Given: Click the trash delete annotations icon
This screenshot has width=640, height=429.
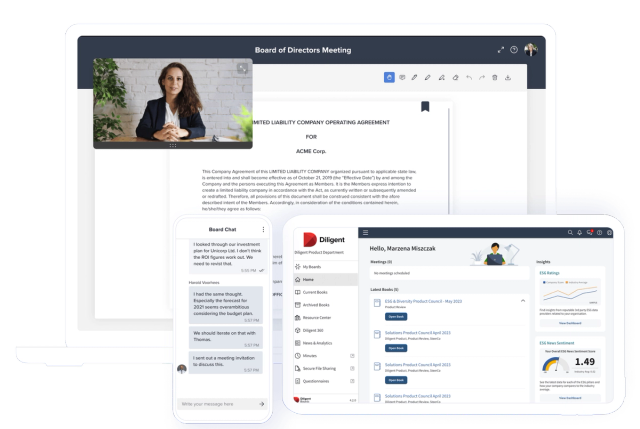Looking at the screenshot, I should pos(495,78).
